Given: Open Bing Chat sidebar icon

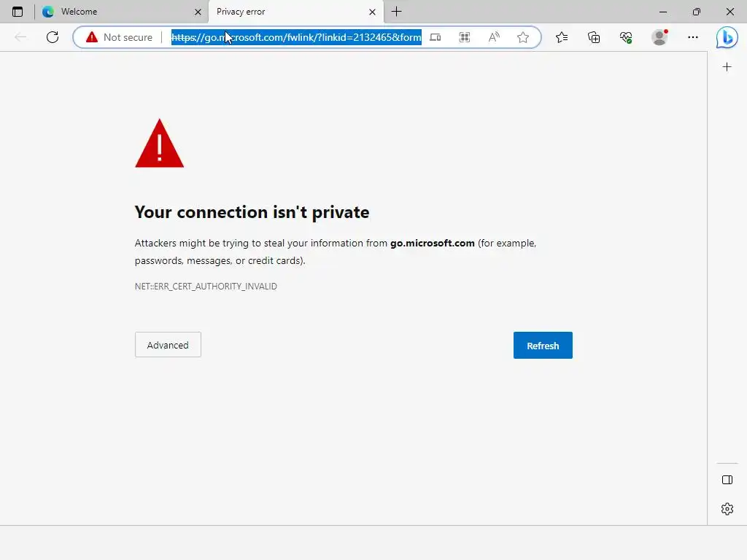Looking at the screenshot, I should coord(727,38).
